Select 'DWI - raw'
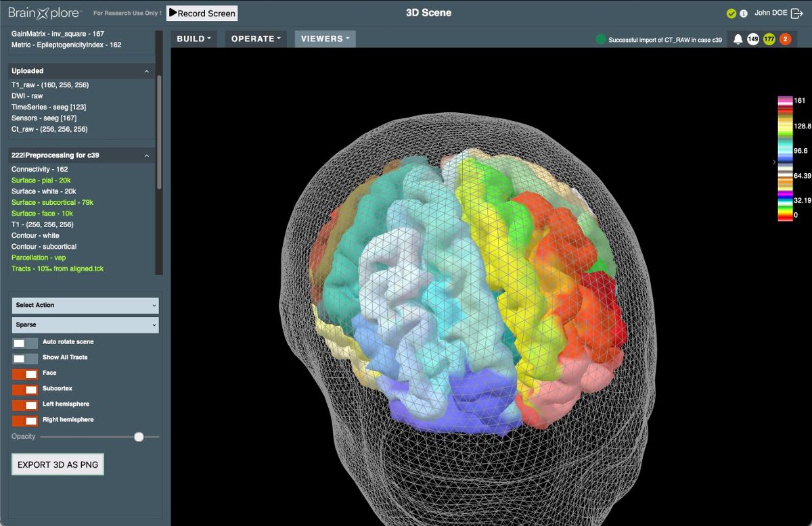 point(27,96)
